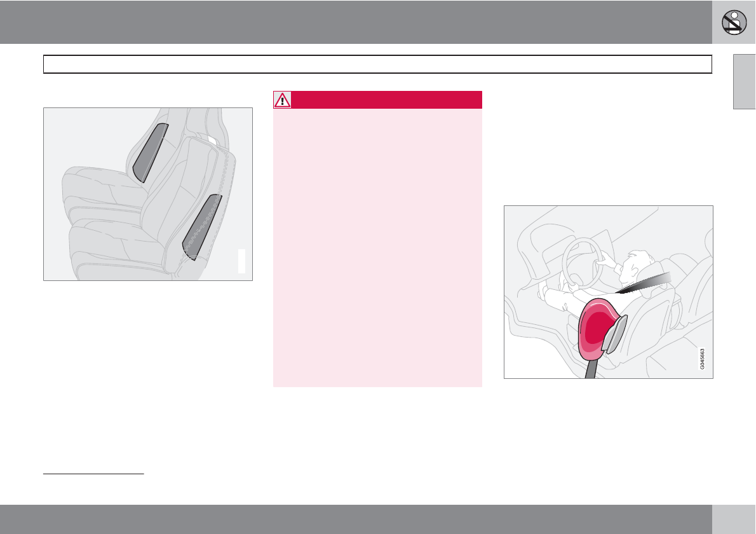Open the driver airbag illustration image
This screenshot has width=756, height=534.
point(608,292)
